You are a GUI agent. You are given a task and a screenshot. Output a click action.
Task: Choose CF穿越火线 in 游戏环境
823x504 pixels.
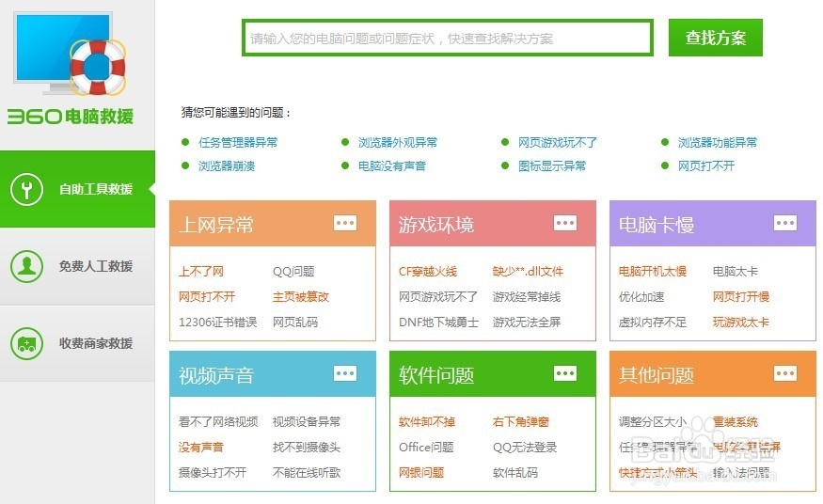pyautogui.click(x=428, y=272)
